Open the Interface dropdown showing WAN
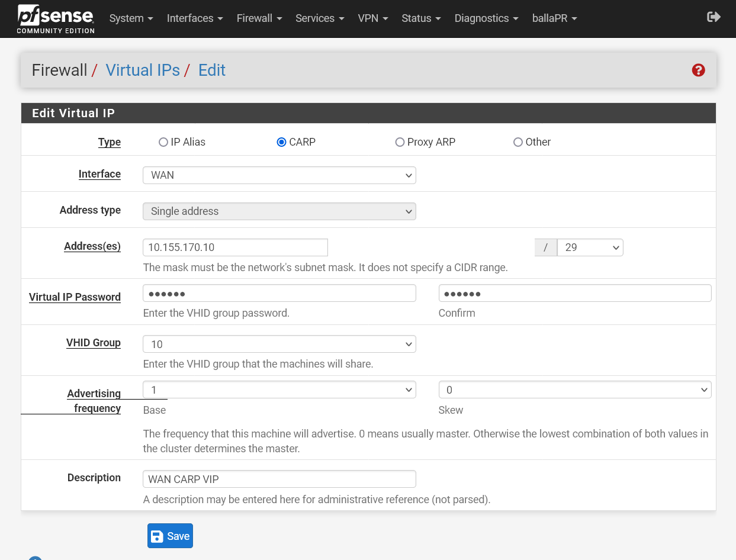Viewport: 736px width, 560px height. 279,175
